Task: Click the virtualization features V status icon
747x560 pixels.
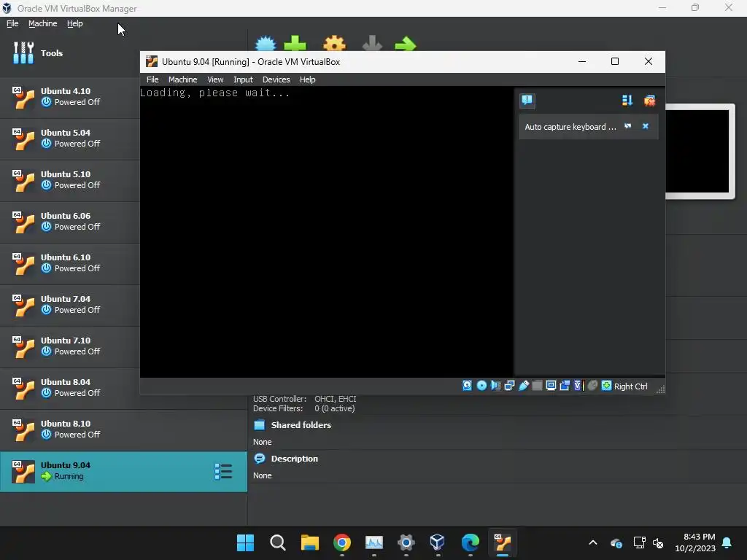Action: pyautogui.click(x=578, y=386)
